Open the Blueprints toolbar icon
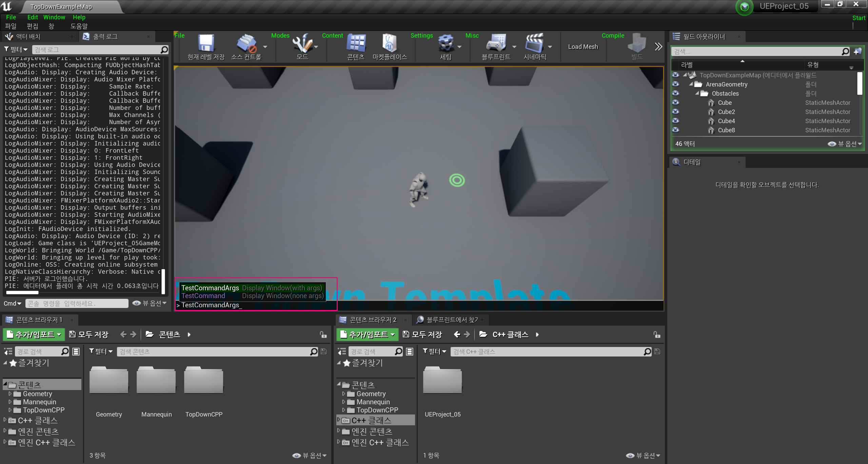 point(496,43)
